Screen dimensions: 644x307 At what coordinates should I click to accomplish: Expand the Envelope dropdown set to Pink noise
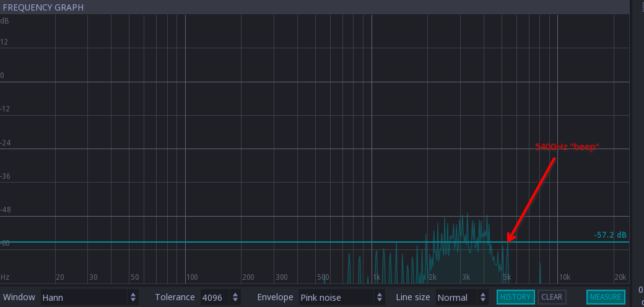(x=342, y=297)
